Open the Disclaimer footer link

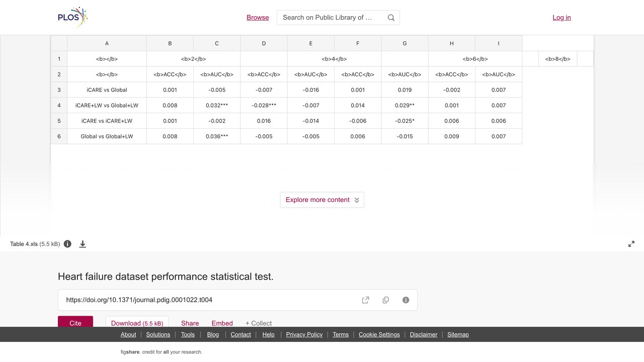(424, 334)
